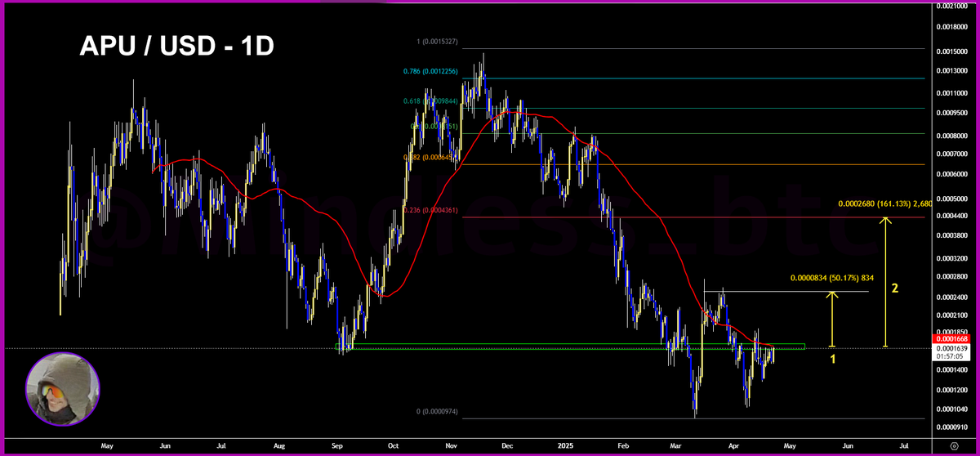Screen dimensions: 980x456
Task: Click the hooded profile avatar picture
Action: coord(63,390)
